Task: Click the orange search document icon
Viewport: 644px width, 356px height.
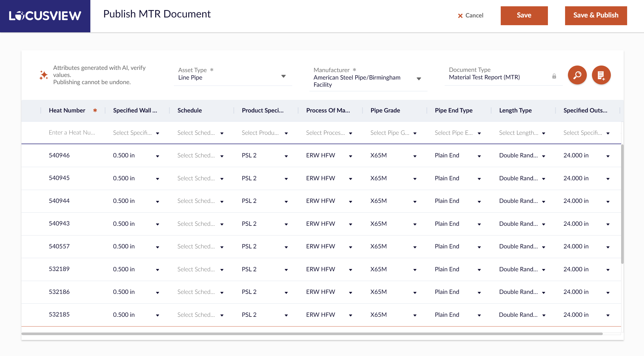Action: click(x=577, y=75)
